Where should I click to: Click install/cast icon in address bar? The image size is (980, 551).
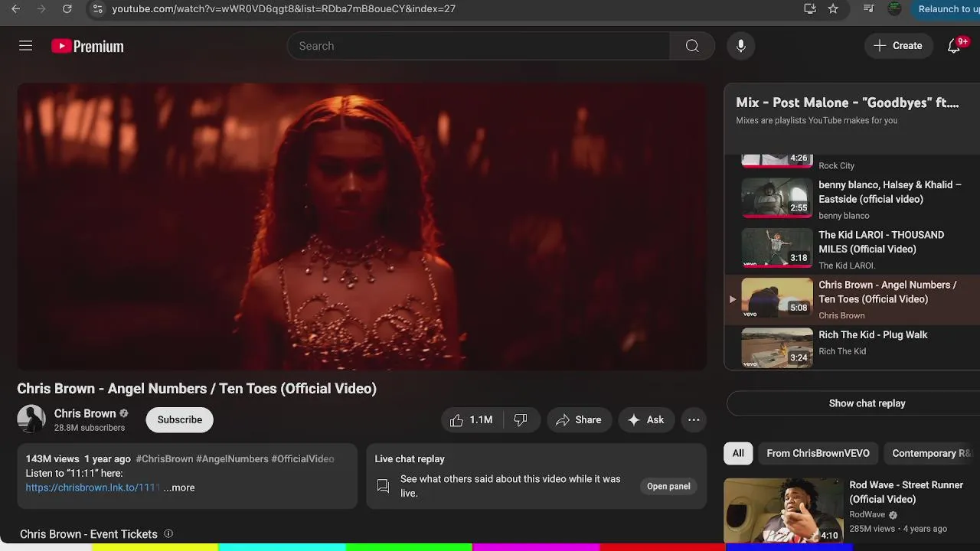coord(810,9)
